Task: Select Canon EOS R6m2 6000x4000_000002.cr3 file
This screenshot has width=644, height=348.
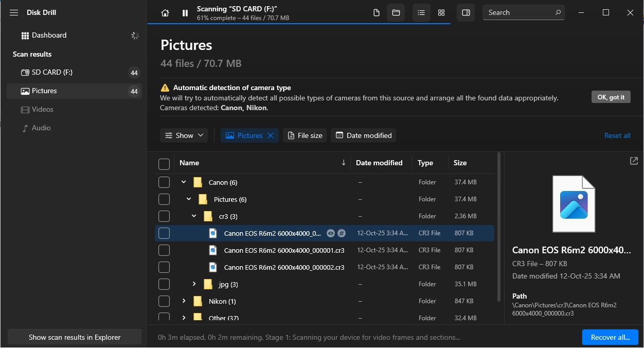Action: tap(284, 268)
